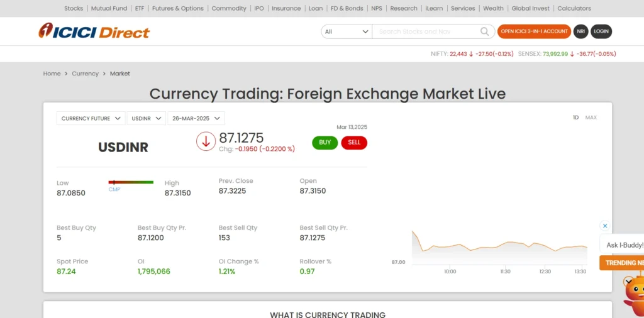Click the Mar 13,2025 date label

point(352,127)
